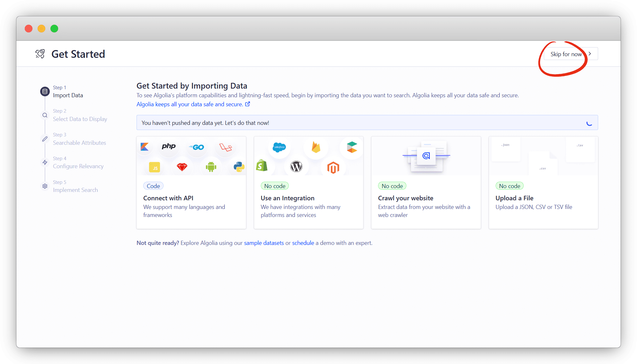Screen dimensions: 637x364
Task: Click the schedule a demo link
Action: pos(303,243)
